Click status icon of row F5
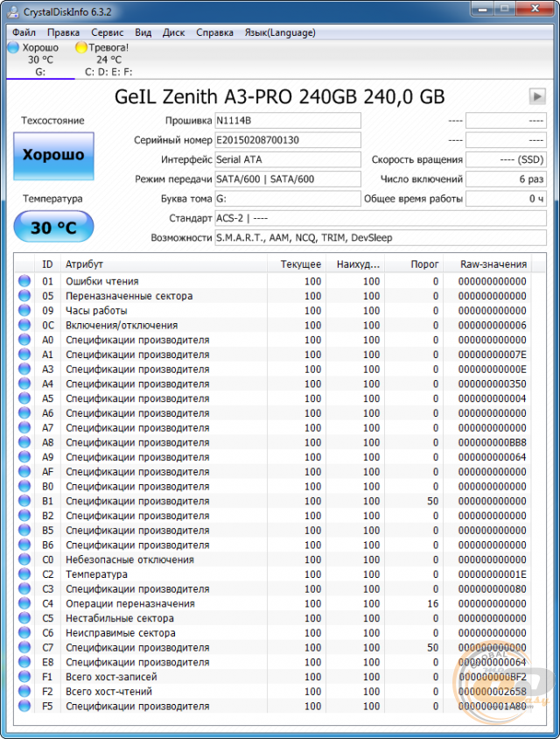The width and height of the screenshot is (560, 739). click(x=24, y=706)
